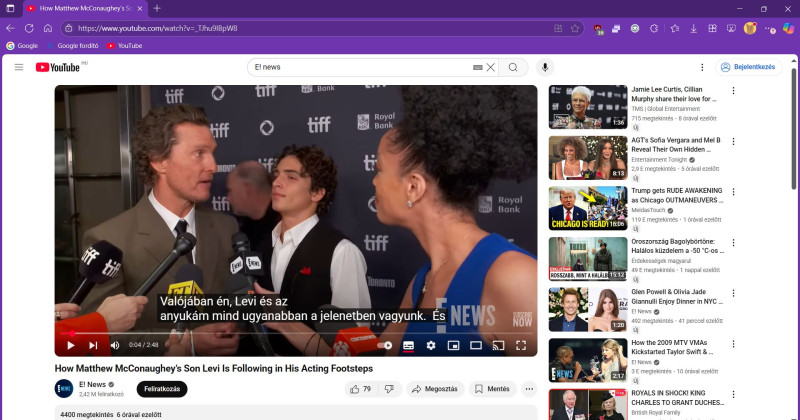Open the browser profile avatar
Viewport: 800px width, 420px height.
750,29
